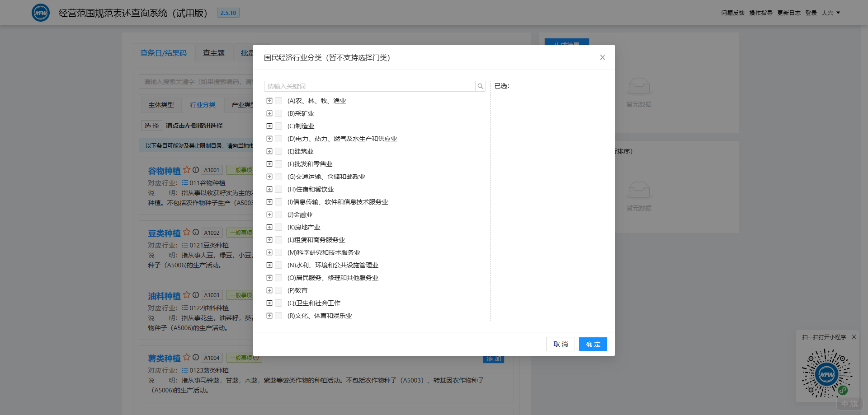The height and width of the screenshot is (415, 868).
Task: Check the checkbox for (J)金融业
Action: click(x=278, y=214)
